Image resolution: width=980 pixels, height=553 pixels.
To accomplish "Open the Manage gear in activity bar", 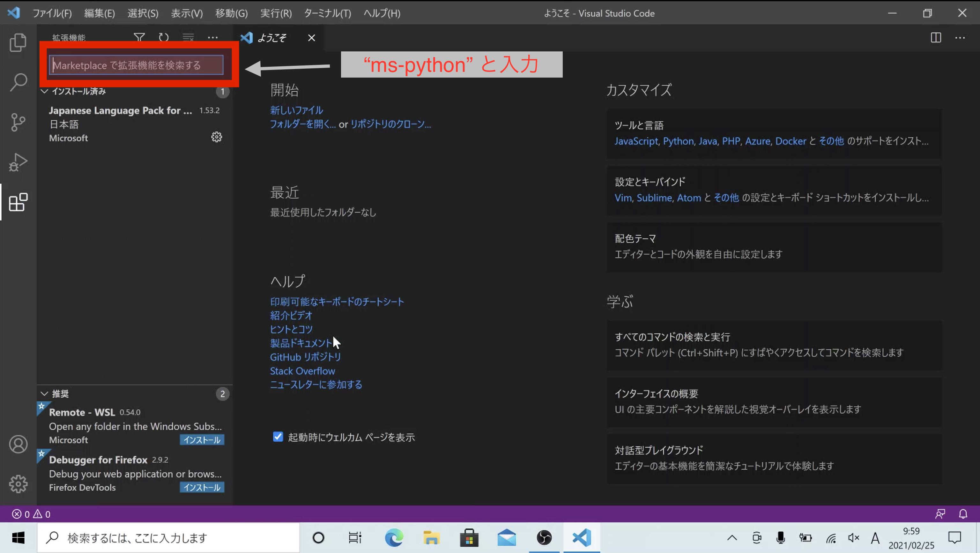I will click(18, 484).
